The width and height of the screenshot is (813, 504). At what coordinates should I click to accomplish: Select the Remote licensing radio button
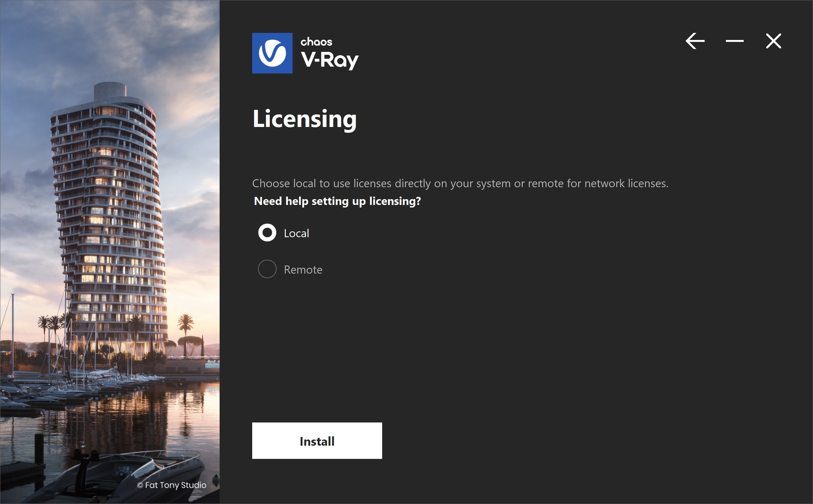point(267,269)
